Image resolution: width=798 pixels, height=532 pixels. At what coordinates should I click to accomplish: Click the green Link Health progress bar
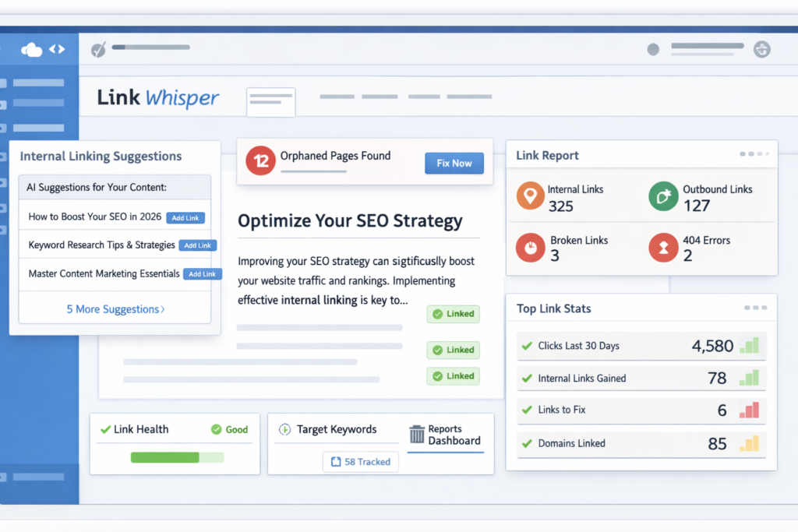coord(165,459)
